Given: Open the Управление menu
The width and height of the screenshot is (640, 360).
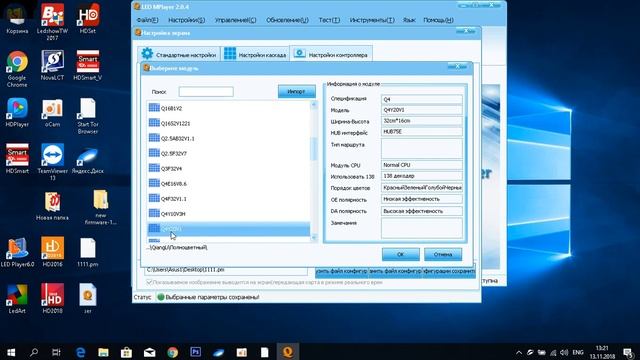Looking at the screenshot, I should point(236,20).
